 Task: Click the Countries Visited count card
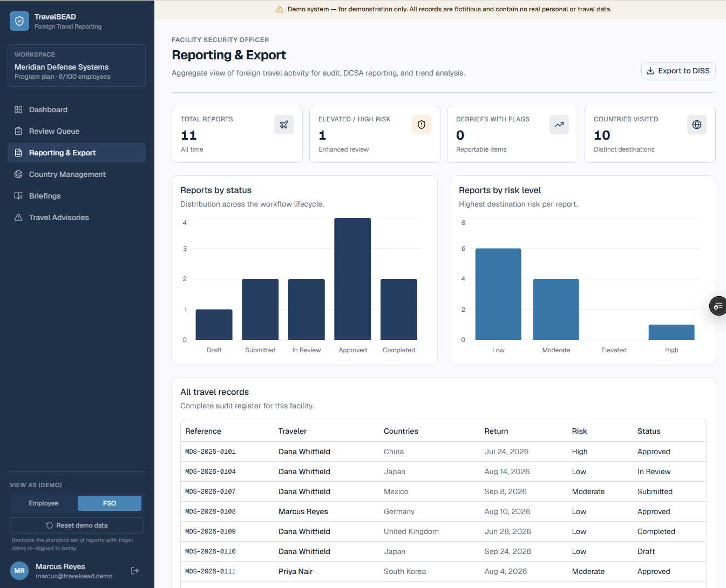(x=650, y=134)
